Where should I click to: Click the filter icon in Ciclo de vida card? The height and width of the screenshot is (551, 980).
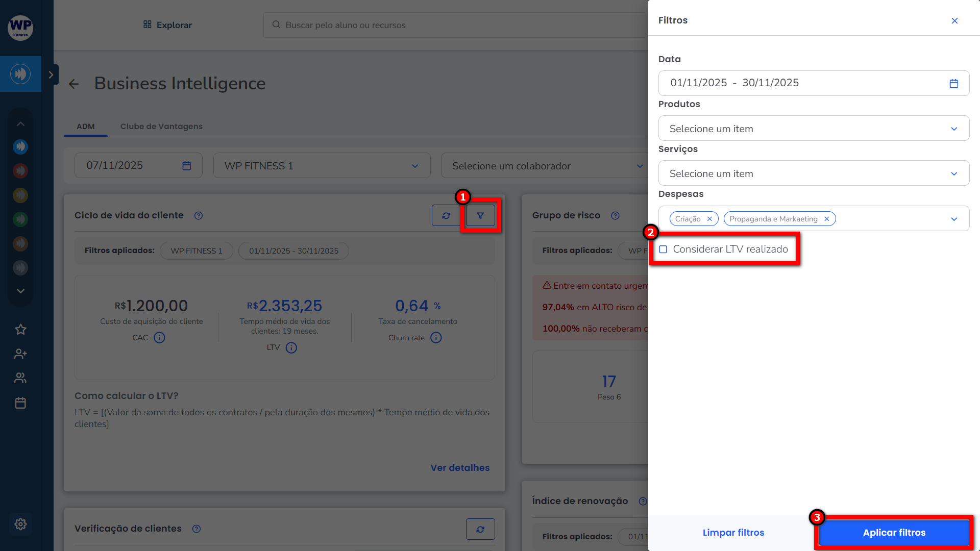tap(480, 216)
